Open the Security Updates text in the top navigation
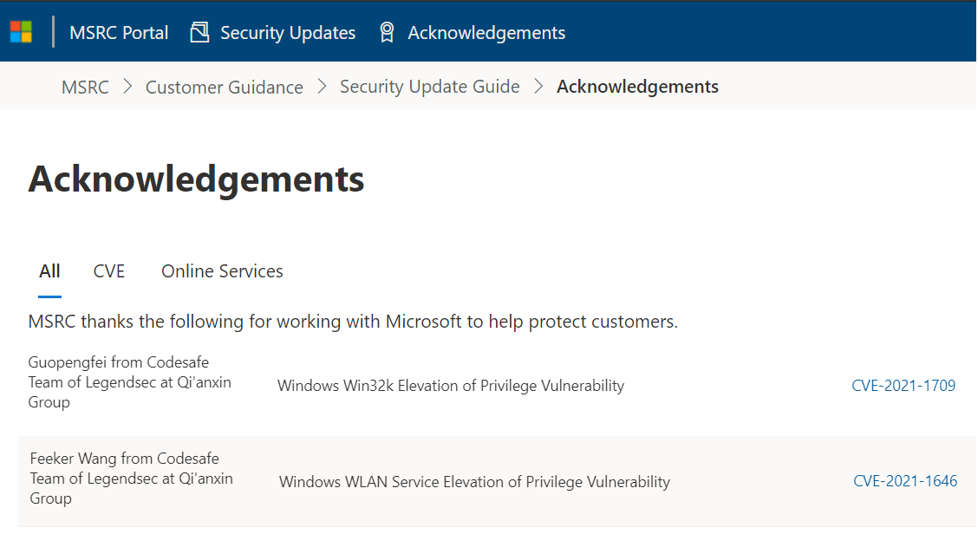978x560 pixels. coord(288,33)
